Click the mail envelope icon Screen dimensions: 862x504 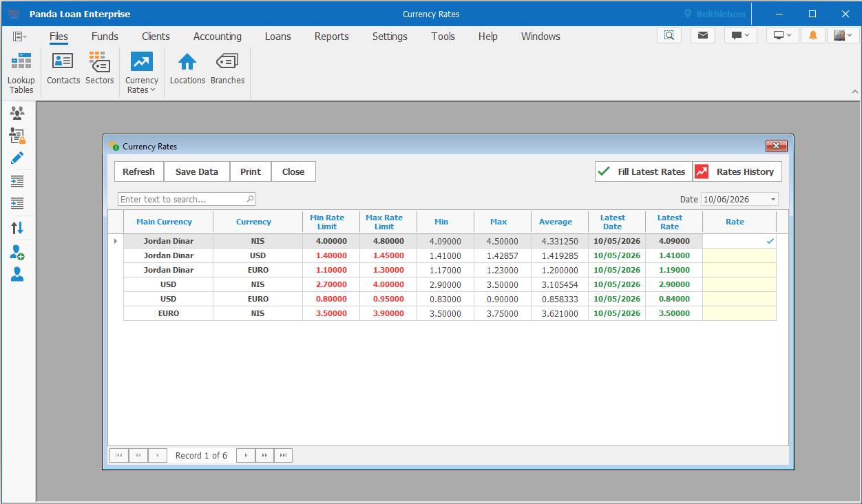[702, 35]
